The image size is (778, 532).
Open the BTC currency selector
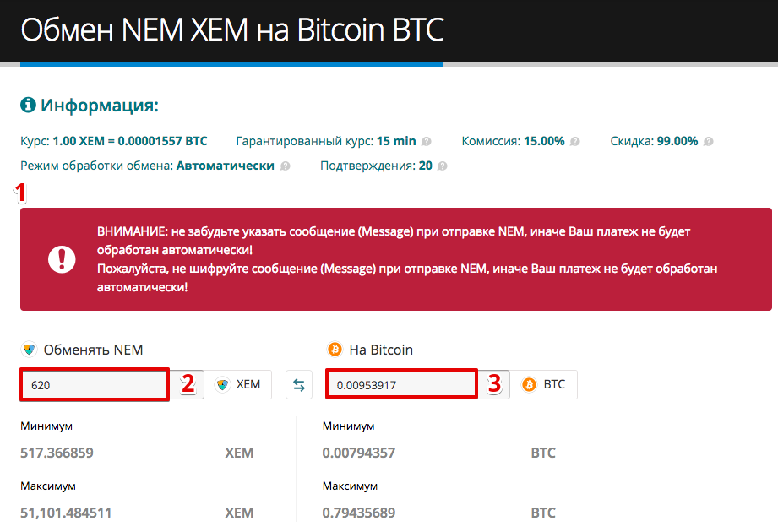543,385
